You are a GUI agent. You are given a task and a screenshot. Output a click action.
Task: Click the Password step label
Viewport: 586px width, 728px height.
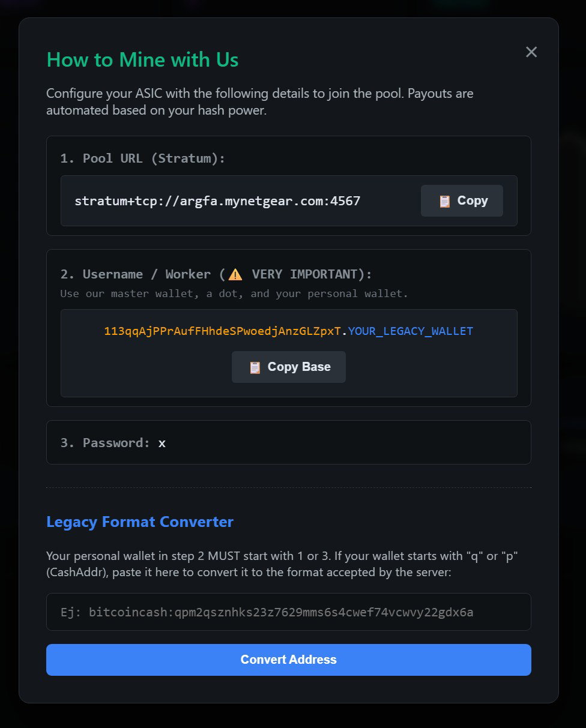tap(105, 443)
